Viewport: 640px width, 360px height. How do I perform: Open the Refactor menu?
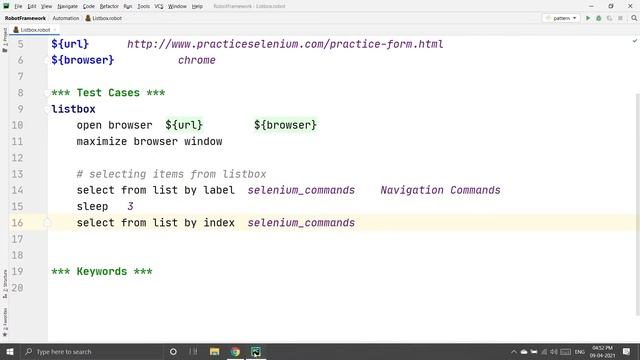click(109, 7)
